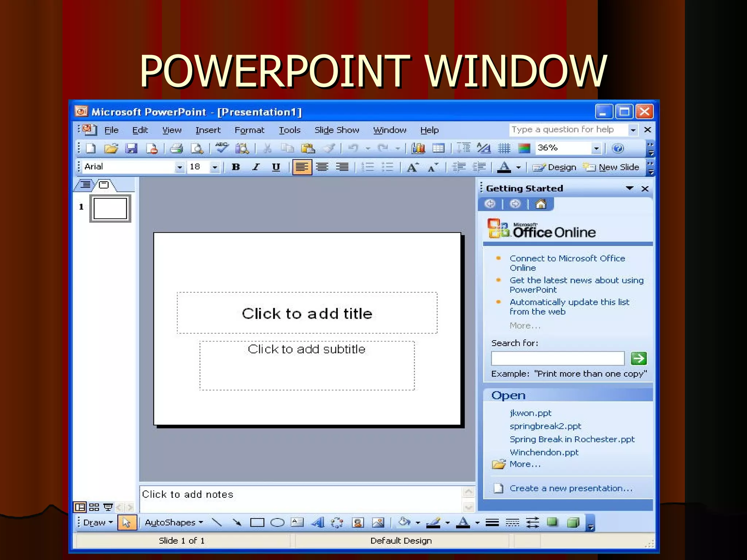Click the Search for input field
Viewport: 747px width, 560px height.
pyautogui.click(x=558, y=358)
